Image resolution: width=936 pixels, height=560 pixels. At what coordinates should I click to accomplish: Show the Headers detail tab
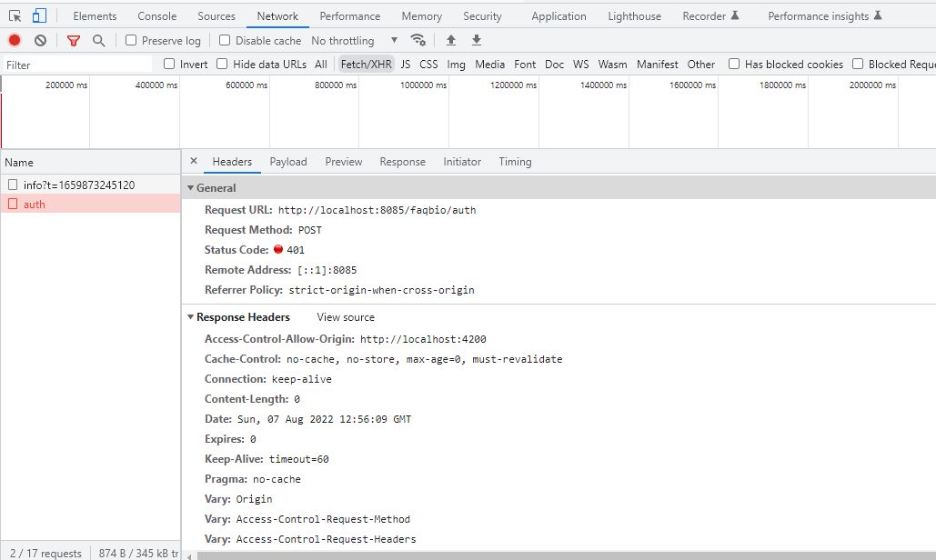tap(232, 162)
